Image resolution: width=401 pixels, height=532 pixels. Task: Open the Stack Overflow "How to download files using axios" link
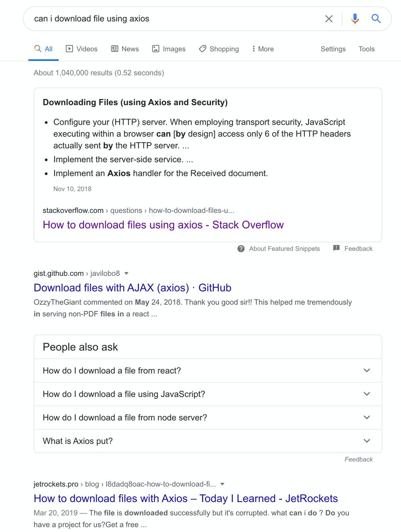[163, 225]
